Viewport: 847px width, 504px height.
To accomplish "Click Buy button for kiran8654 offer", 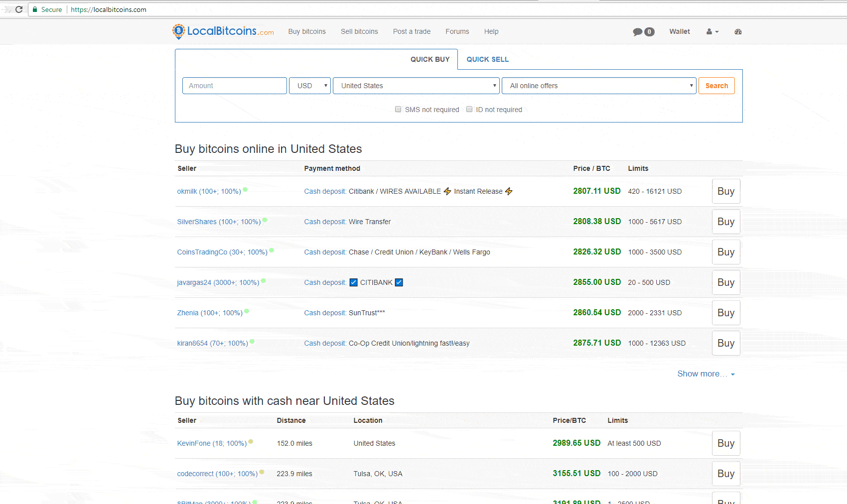I will tap(726, 343).
